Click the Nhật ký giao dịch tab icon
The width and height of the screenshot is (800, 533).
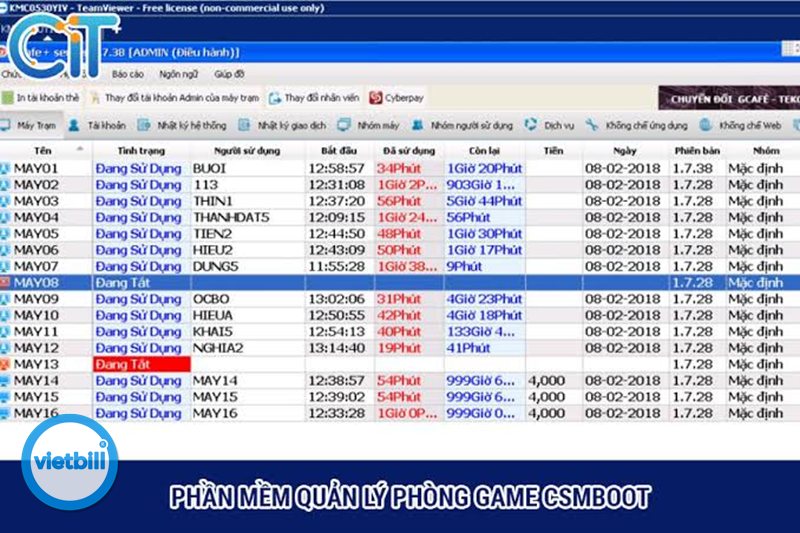click(x=244, y=125)
